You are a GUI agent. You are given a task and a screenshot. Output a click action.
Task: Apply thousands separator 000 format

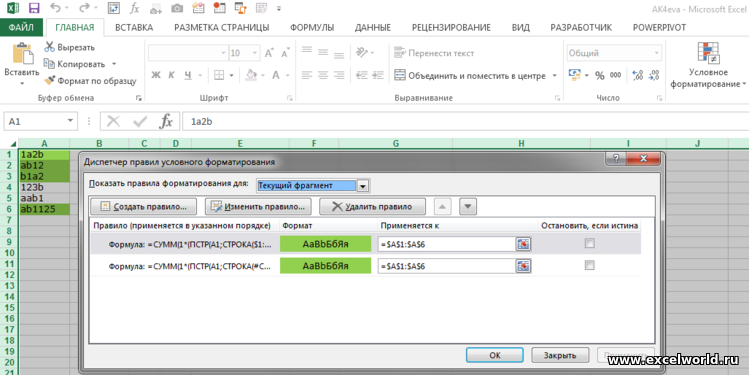616,75
